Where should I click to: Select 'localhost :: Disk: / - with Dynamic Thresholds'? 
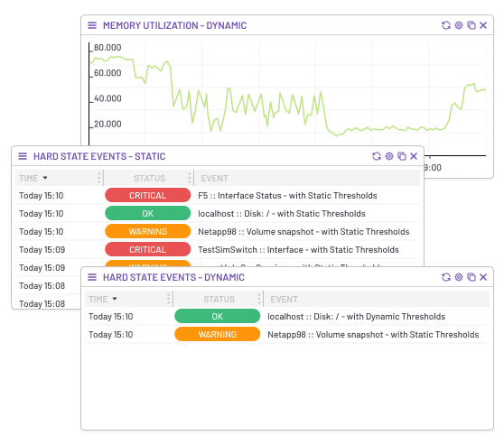point(356,317)
